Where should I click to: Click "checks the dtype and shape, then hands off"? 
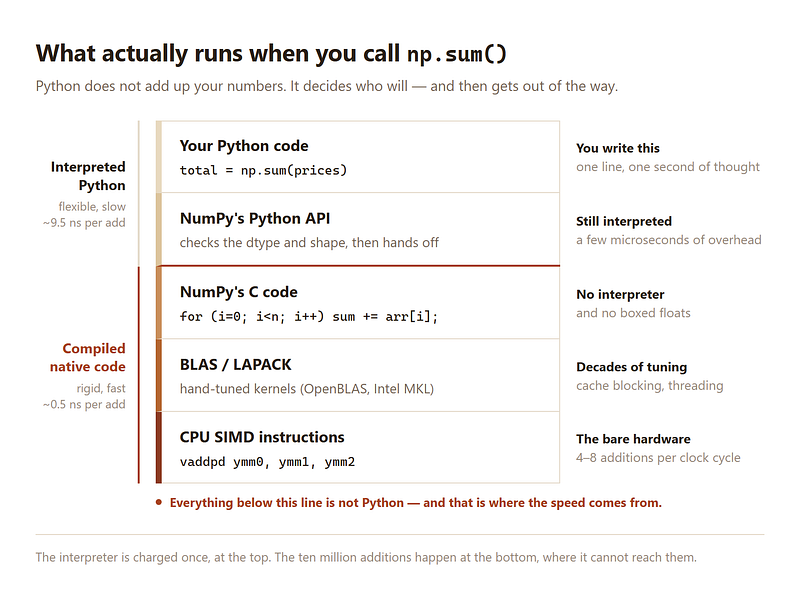point(309,242)
